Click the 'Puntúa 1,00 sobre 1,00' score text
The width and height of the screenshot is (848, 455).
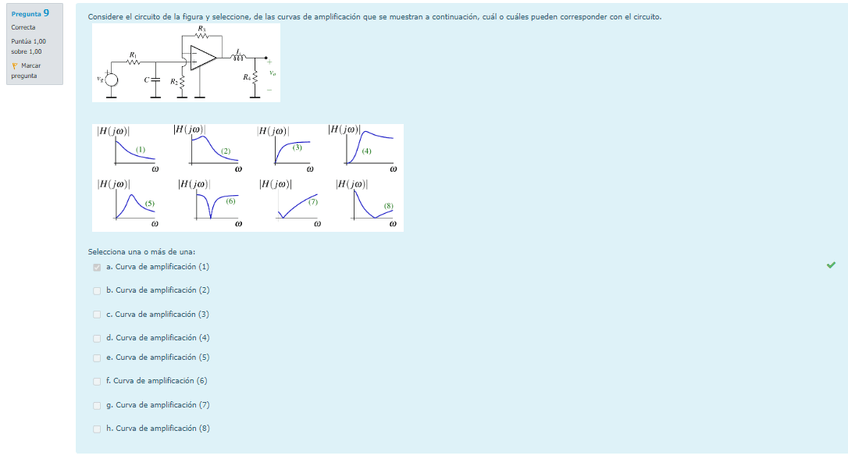[29, 47]
